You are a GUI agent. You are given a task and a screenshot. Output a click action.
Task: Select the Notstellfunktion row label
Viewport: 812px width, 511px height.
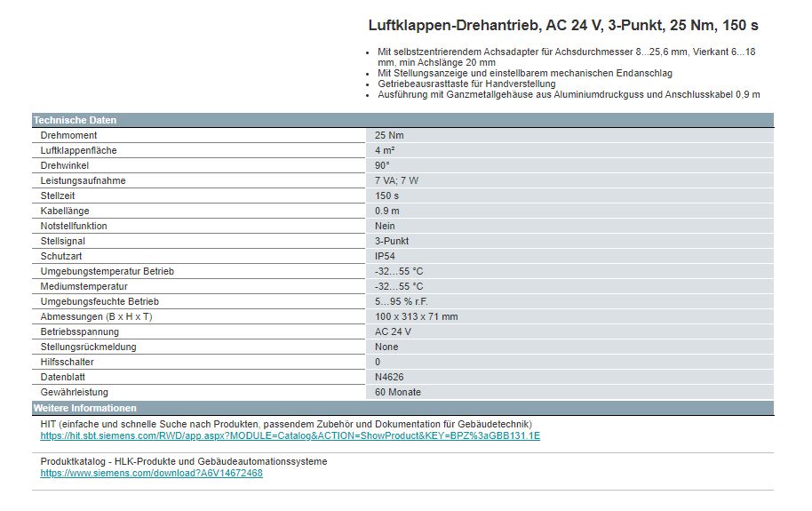[x=74, y=226]
